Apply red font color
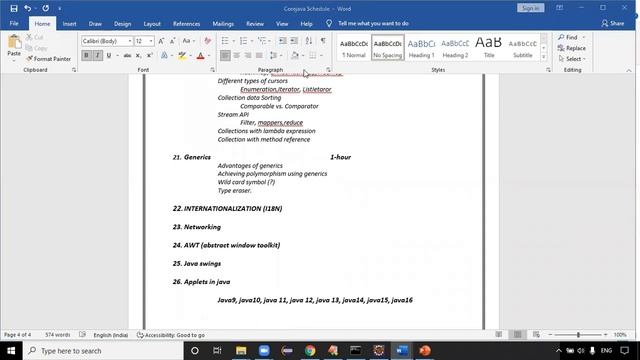Image resolution: width=640 pixels, height=360 pixels. tap(200, 56)
